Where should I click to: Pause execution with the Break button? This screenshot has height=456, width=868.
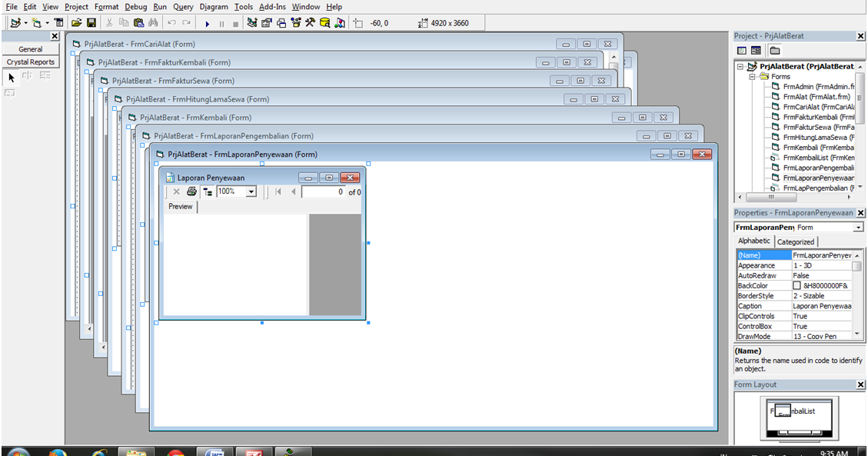pos(222,23)
